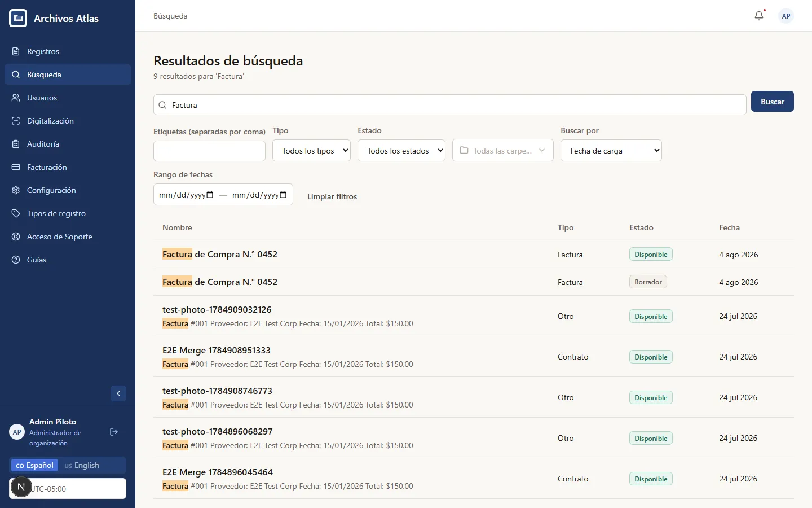Screen dimensions: 812x508
Task: Click the Acceso de Soporte lifebuoy icon
Action: [x=16, y=237]
